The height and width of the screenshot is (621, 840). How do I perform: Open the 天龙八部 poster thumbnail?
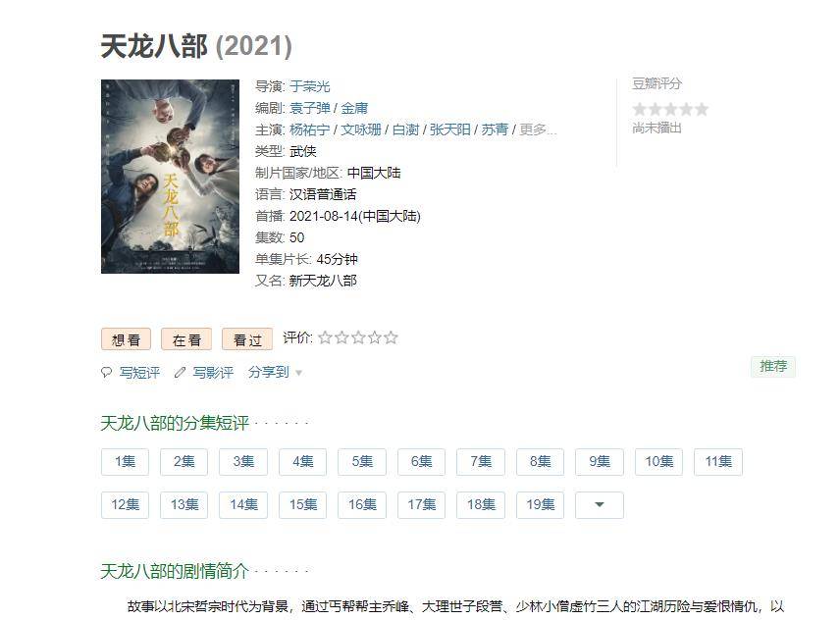click(x=170, y=177)
